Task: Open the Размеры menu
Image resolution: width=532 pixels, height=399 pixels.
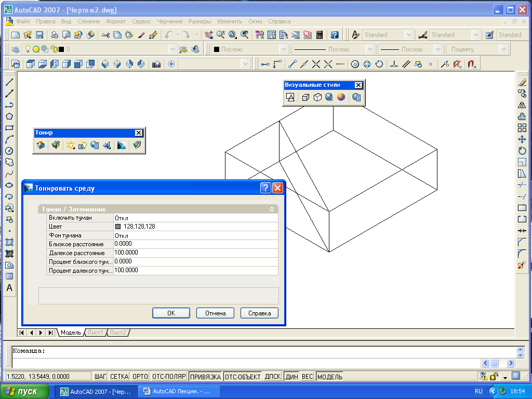Action: pyautogui.click(x=200, y=21)
